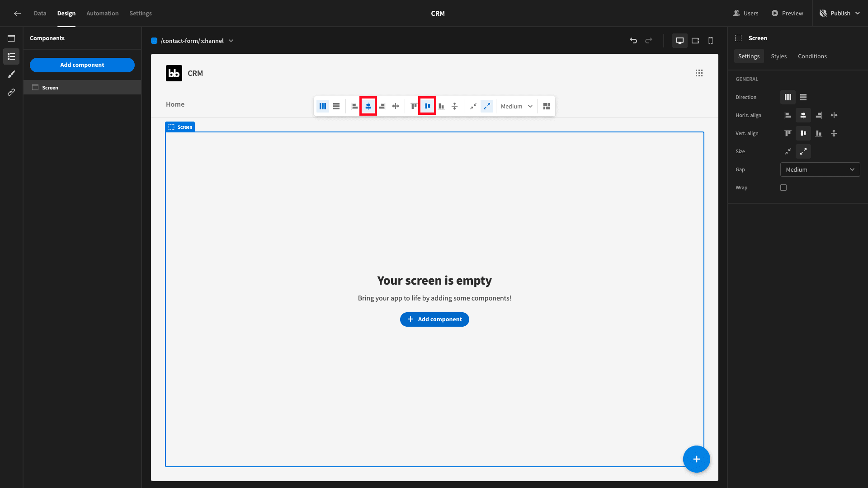Open the Screens icon in left sidebar
This screenshot has height=488, width=868.
point(11,38)
